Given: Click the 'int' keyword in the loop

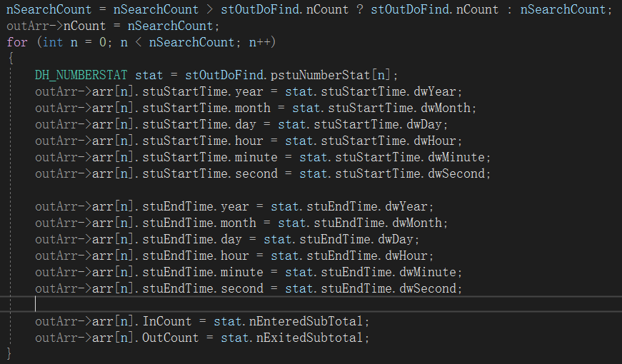Looking at the screenshot, I should [53, 42].
